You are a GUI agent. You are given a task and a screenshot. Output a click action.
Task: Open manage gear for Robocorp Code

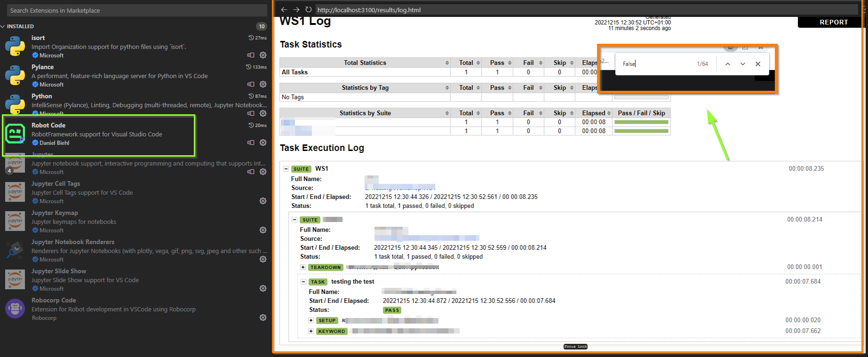pyautogui.click(x=263, y=317)
